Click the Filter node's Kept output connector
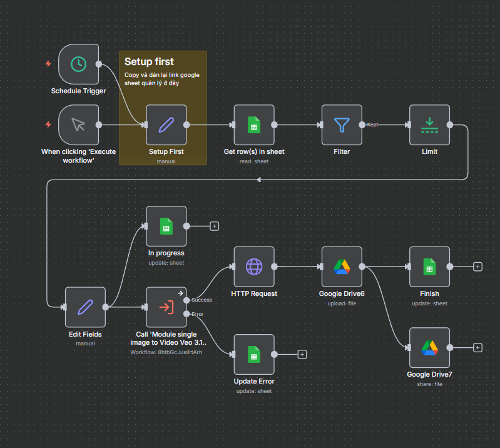This screenshot has width=500, height=448. (x=362, y=125)
